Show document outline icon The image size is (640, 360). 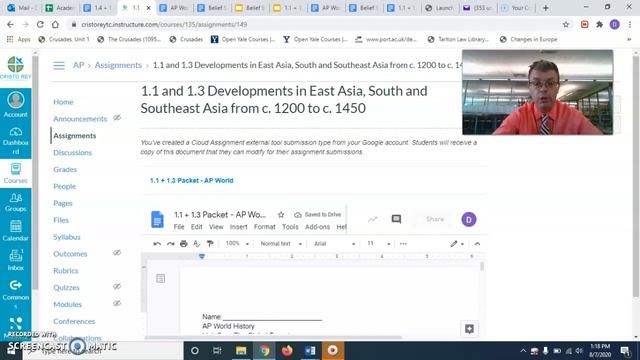pyautogui.click(x=160, y=278)
